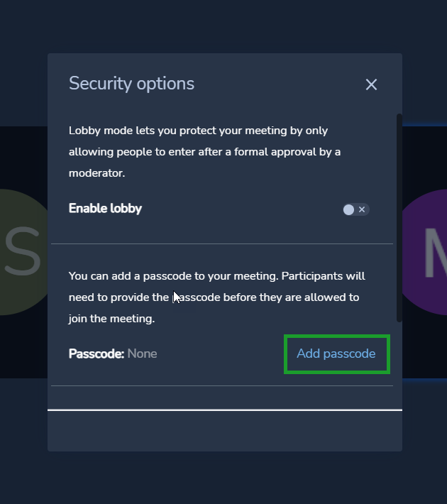The image size is (447, 504).
Task: Toggle the Enable lobby switch
Action: click(356, 209)
